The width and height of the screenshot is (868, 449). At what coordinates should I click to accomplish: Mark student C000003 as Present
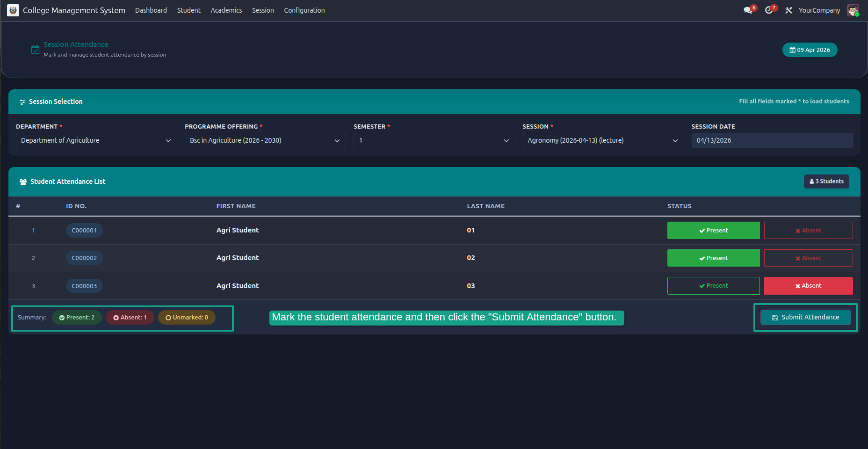[713, 286]
